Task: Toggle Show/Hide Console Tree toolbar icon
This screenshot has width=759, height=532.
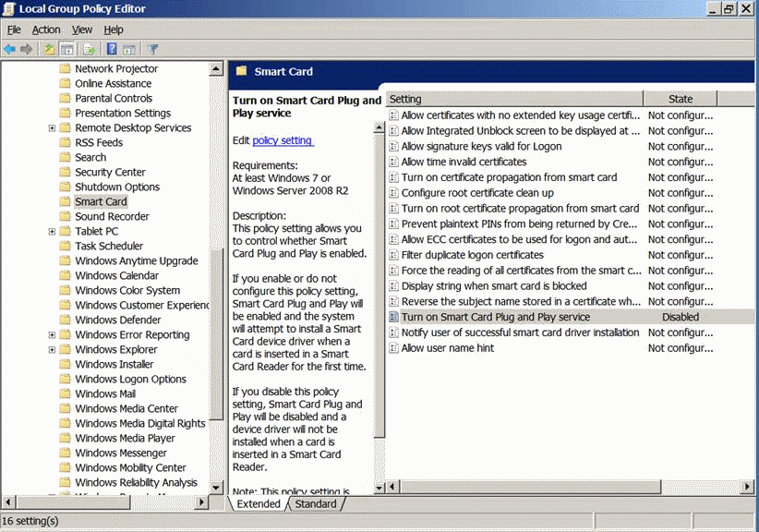Action: 66,49
